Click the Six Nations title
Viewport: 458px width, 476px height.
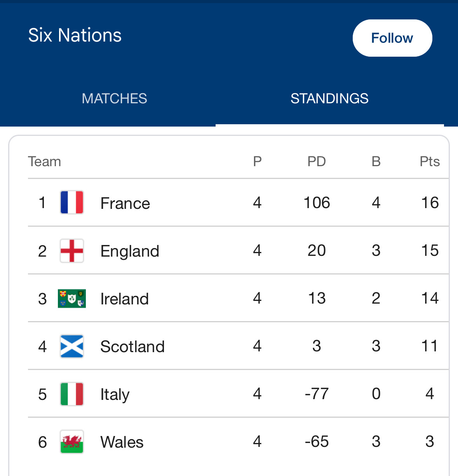(75, 35)
